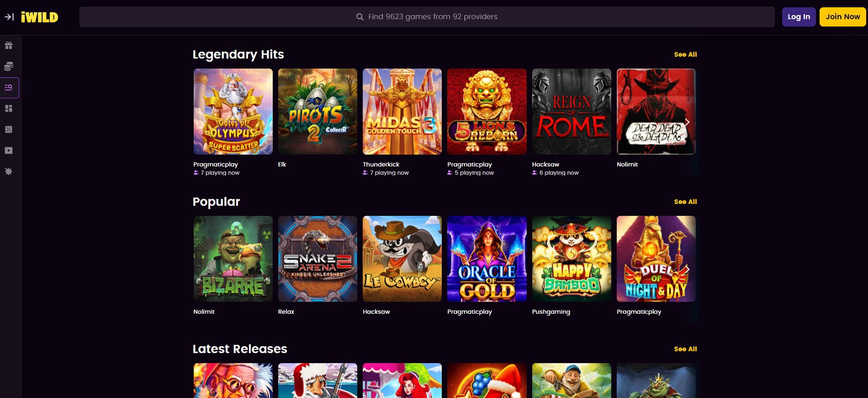The width and height of the screenshot is (868, 398).
Task: Click the Log In button
Action: point(799,17)
